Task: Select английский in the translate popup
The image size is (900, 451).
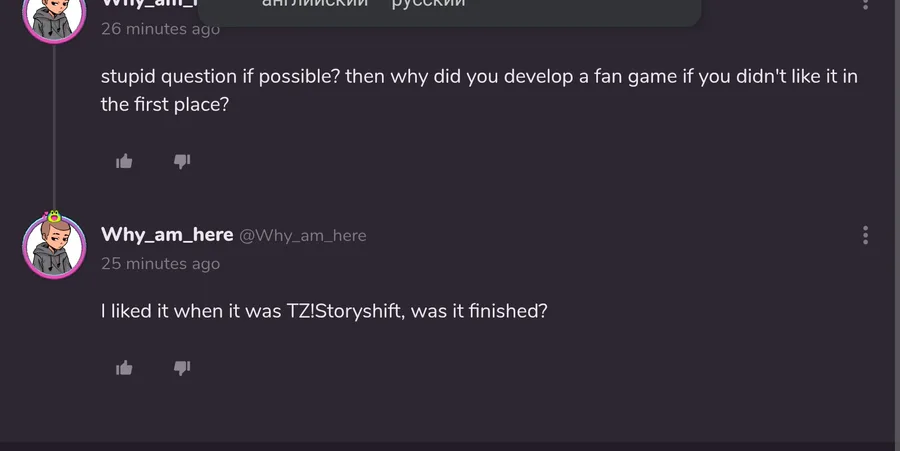Action: coord(315,4)
